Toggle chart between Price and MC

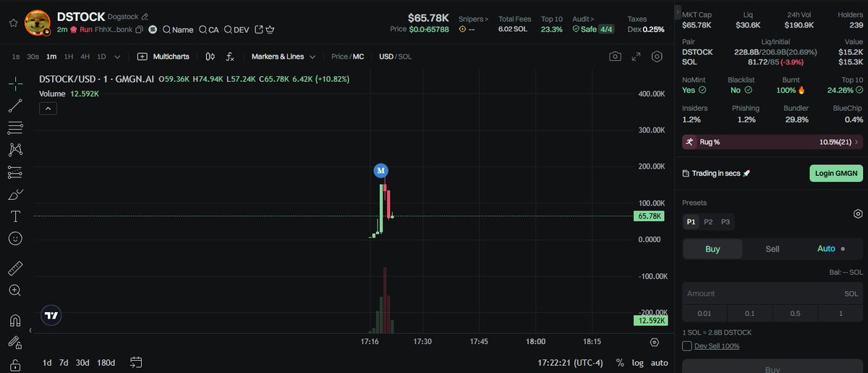click(347, 56)
